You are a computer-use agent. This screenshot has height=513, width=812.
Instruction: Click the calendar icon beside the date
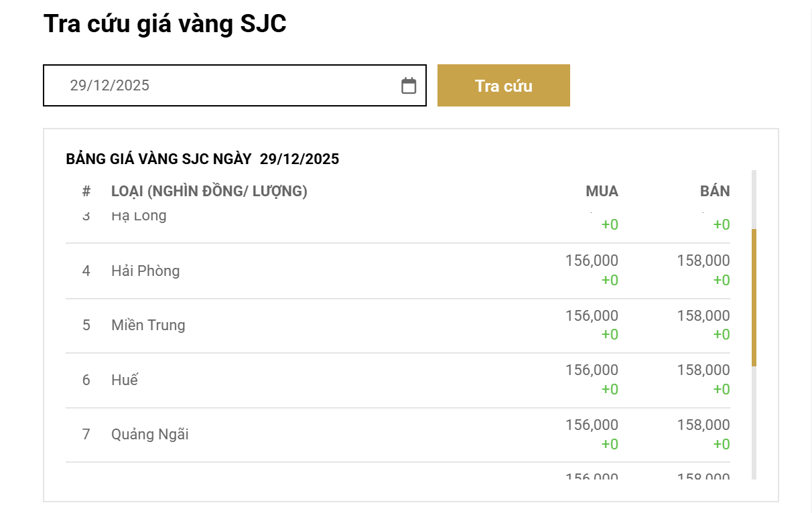(x=408, y=85)
